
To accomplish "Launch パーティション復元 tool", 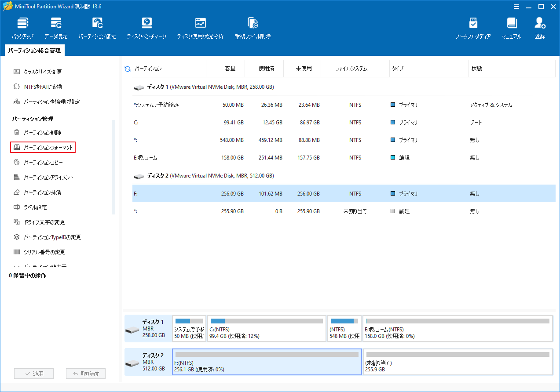I will (x=97, y=29).
